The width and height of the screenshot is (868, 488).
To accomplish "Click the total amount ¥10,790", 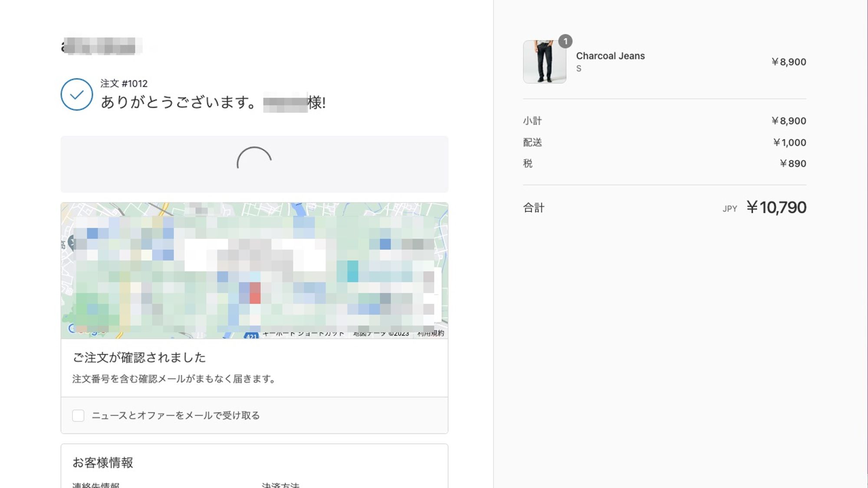I will (776, 207).
